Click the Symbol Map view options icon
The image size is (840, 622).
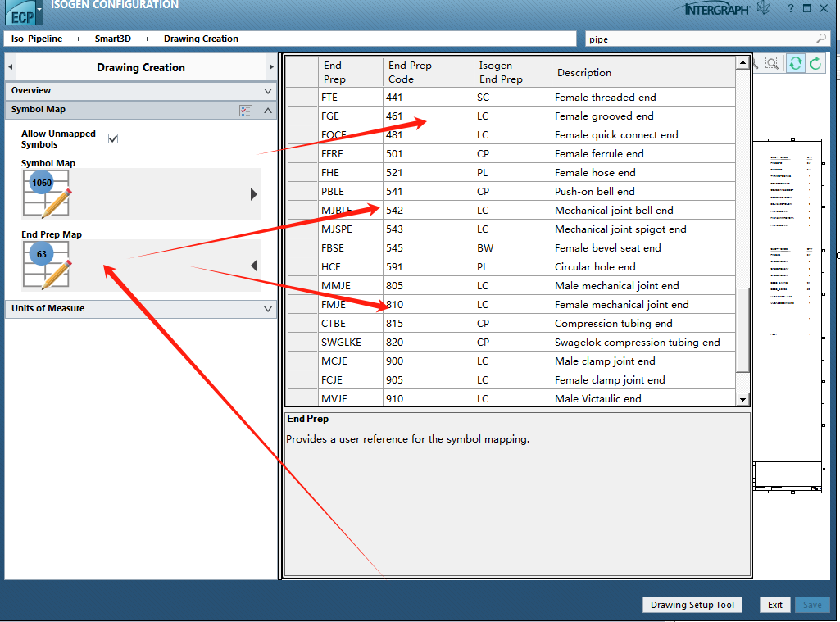tap(246, 111)
